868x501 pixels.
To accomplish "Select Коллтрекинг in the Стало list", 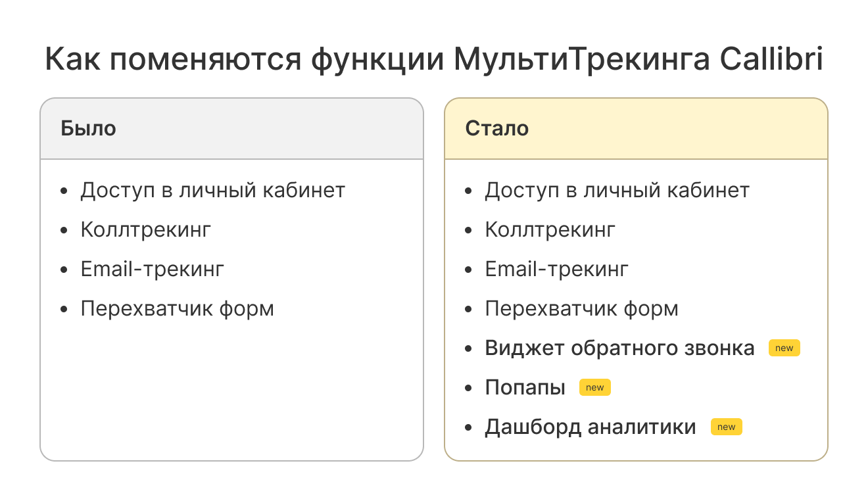I will pyautogui.click(x=550, y=230).
